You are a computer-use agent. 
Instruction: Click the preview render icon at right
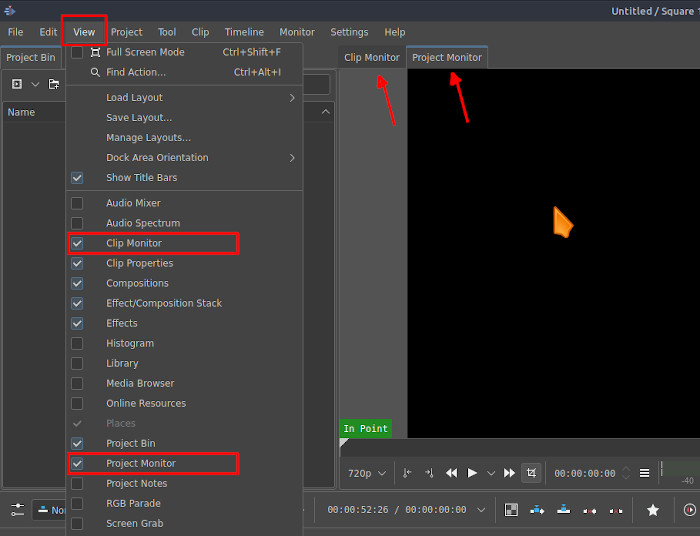tap(690, 510)
